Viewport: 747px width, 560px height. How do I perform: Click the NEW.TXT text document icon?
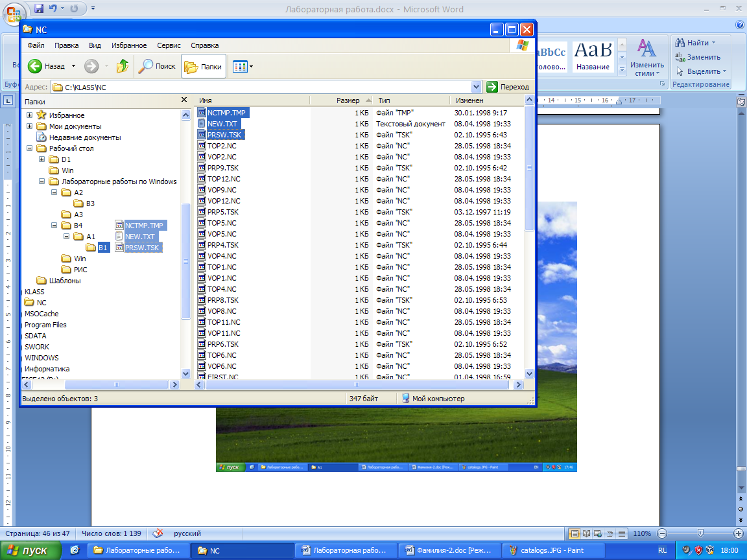(x=202, y=124)
